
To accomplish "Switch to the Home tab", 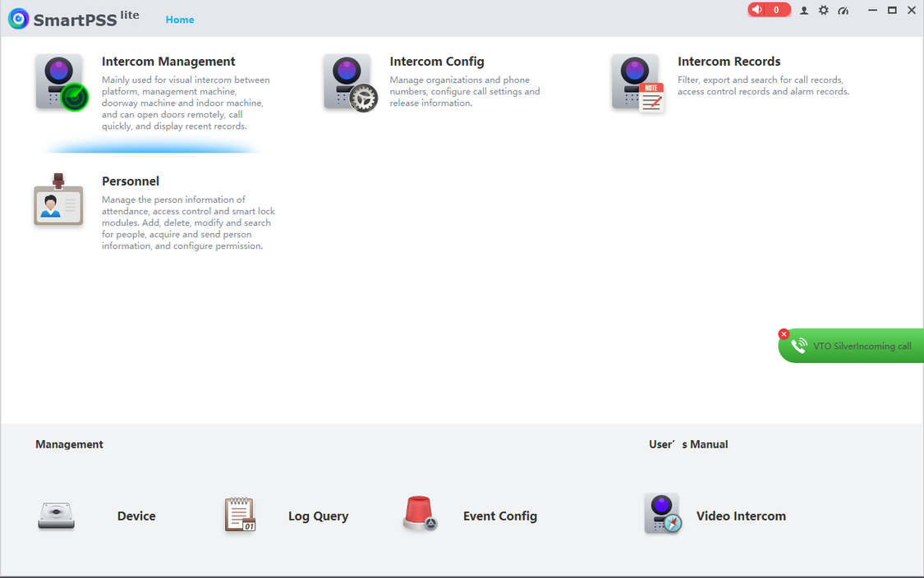I will (180, 20).
